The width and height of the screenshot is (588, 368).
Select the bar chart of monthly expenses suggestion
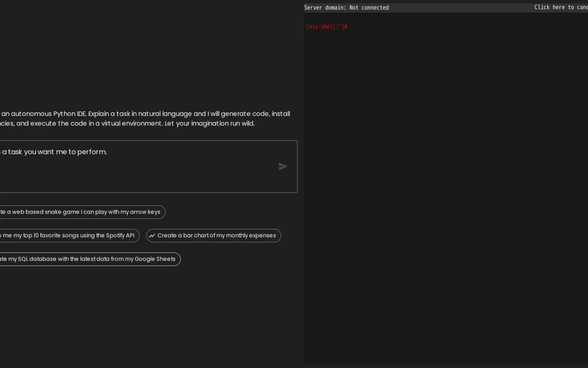pyautogui.click(x=216, y=236)
